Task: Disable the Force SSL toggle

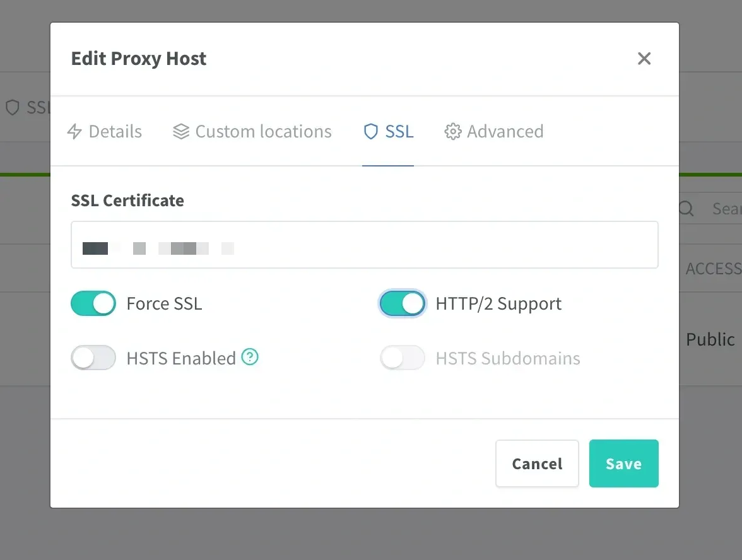Action: [x=93, y=304]
